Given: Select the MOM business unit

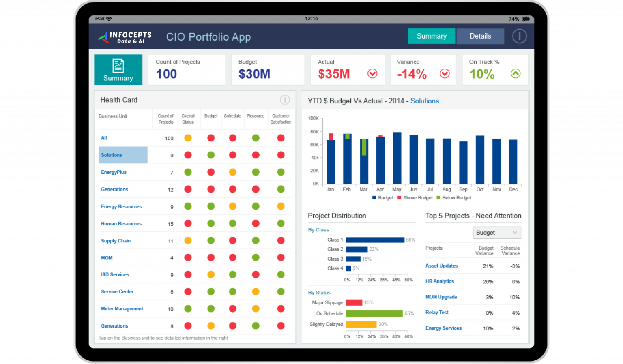Looking at the screenshot, I should 107,258.
